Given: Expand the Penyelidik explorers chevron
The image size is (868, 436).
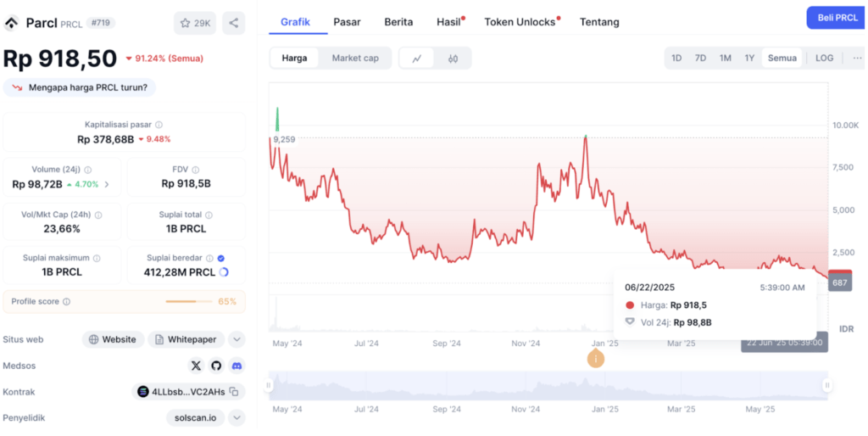Looking at the screenshot, I should pos(236,417).
